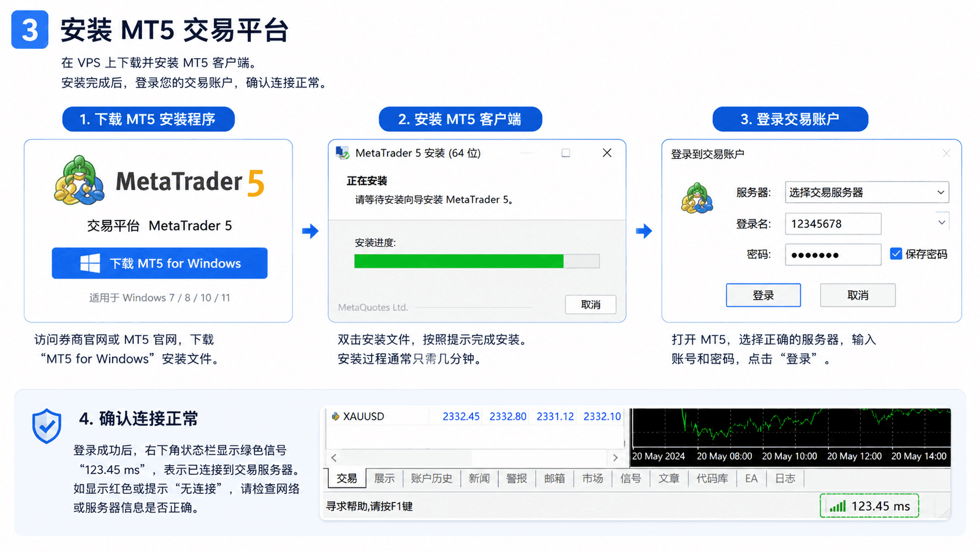Click the 登录名 field with 12345678
The image size is (980, 552).
(x=833, y=223)
